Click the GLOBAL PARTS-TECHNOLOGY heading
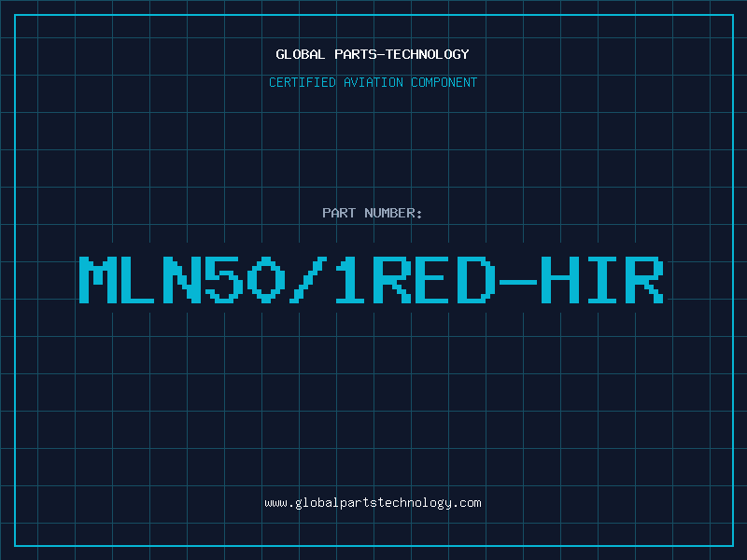The width and height of the screenshot is (747, 560). (373, 54)
